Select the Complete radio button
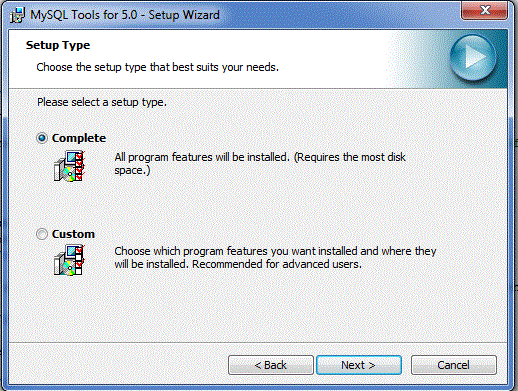518x391 pixels. click(42, 138)
